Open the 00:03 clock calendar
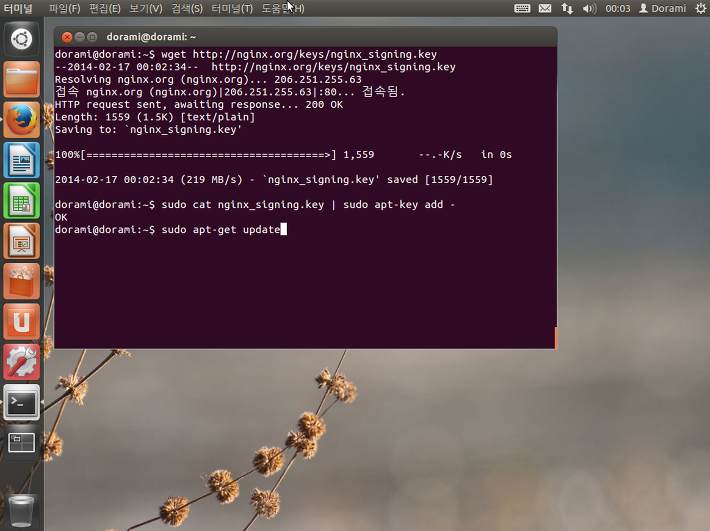The height and width of the screenshot is (531, 710). [618, 8]
